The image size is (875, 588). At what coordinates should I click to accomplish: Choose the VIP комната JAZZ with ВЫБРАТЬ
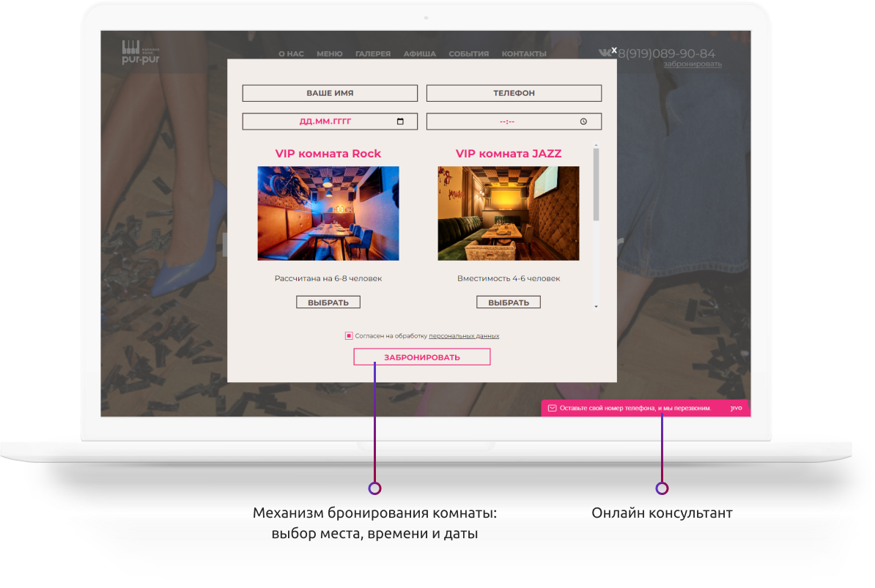[x=509, y=302]
